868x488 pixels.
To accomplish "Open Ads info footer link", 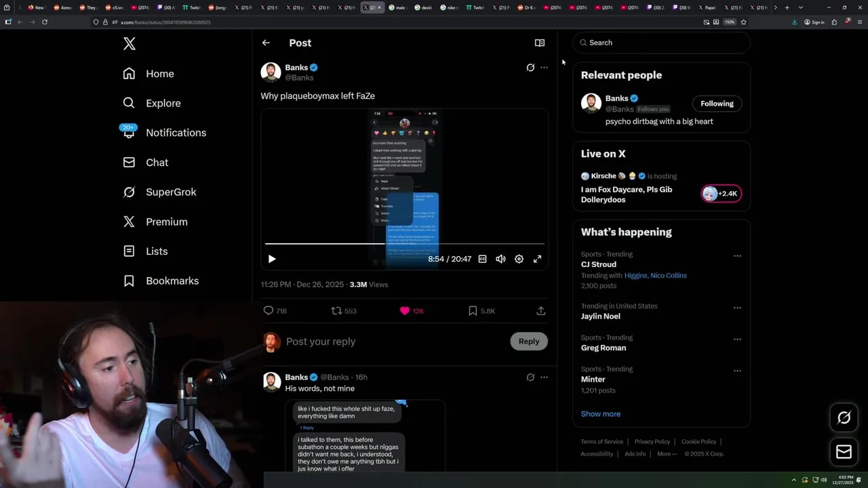I will point(635,454).
